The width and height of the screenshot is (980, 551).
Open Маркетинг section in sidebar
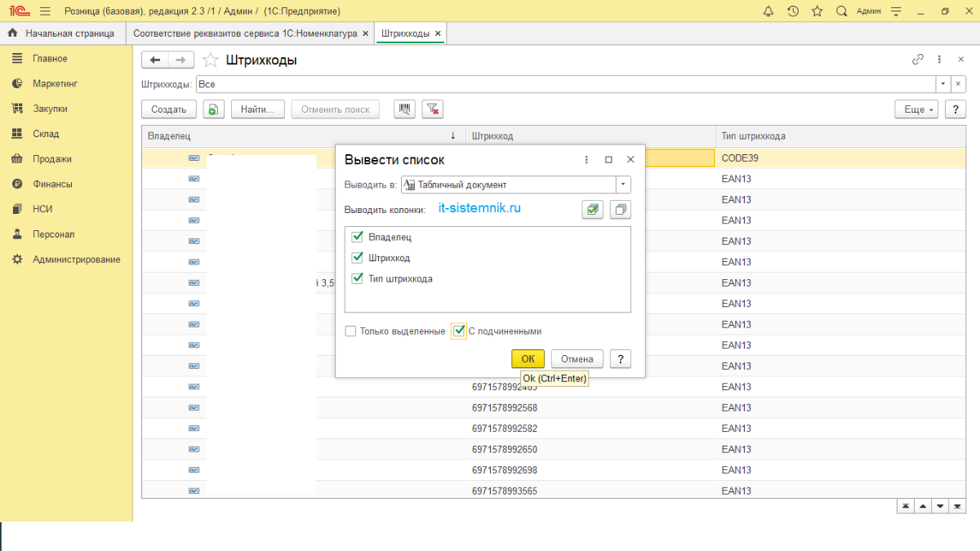(55, 83)
